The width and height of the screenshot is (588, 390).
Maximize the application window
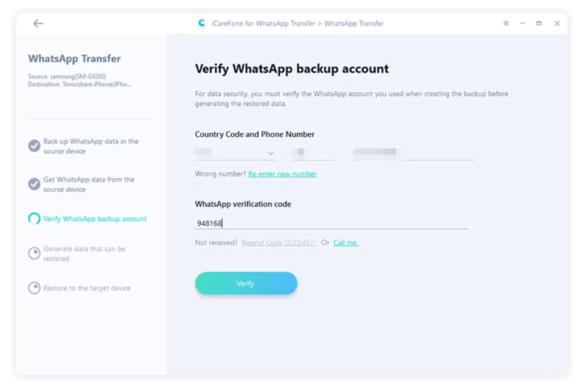(539, 24)
